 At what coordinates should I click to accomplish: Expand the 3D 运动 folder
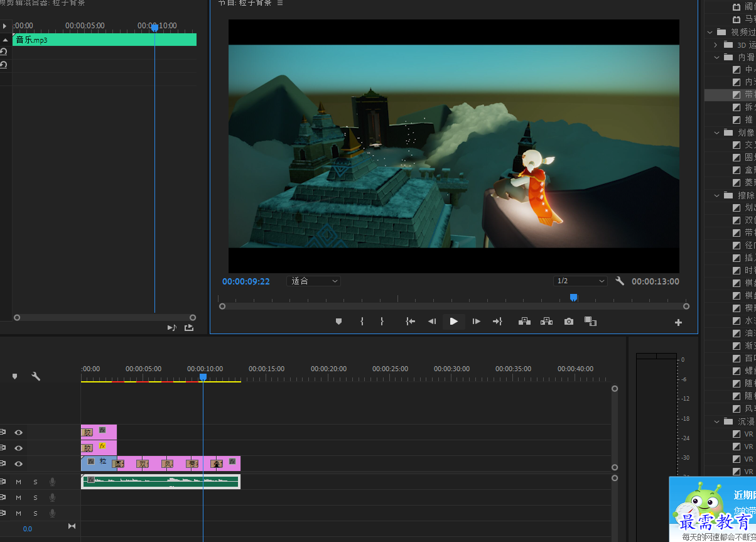[x=715, y=45]
